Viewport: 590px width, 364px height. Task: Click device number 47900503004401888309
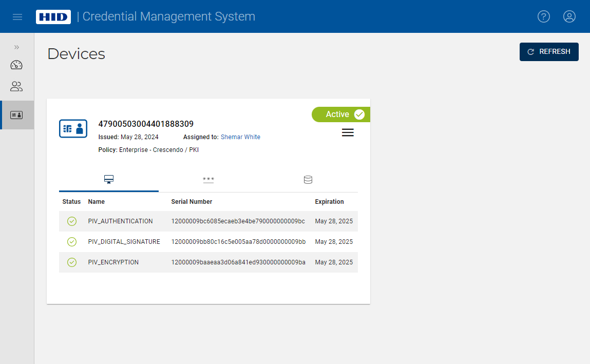coord(146,124)
